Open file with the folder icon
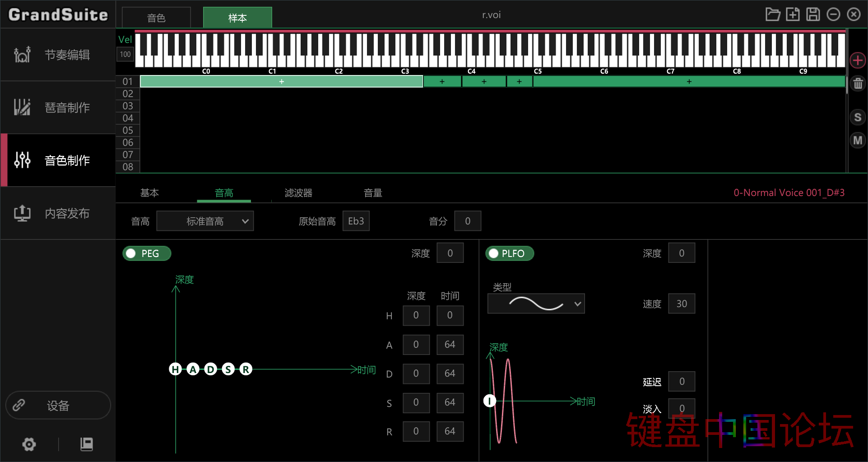The image size is (868, 462). (773, 14)
